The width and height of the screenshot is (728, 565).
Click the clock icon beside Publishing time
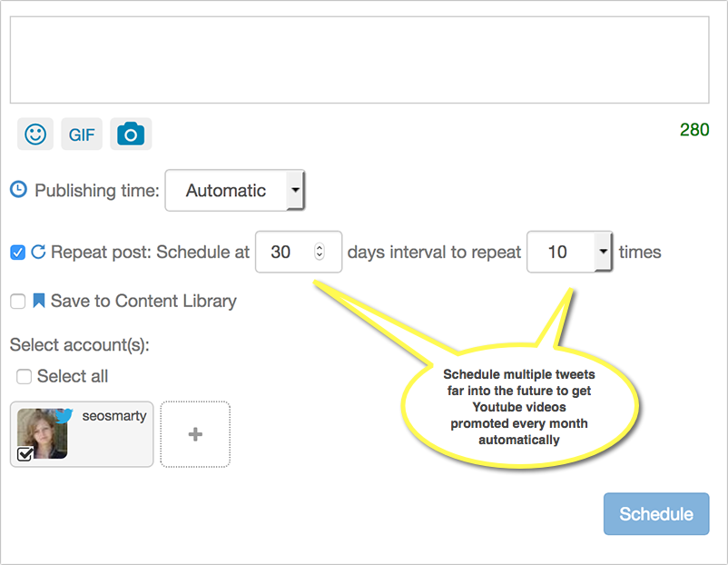tap(18, 190)
